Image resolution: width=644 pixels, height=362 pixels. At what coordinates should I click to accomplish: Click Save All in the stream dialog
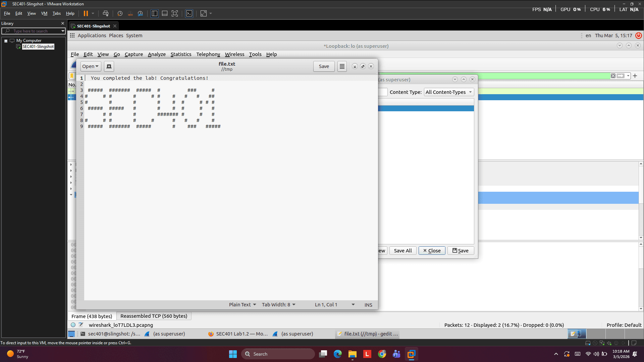coord(402,250)
